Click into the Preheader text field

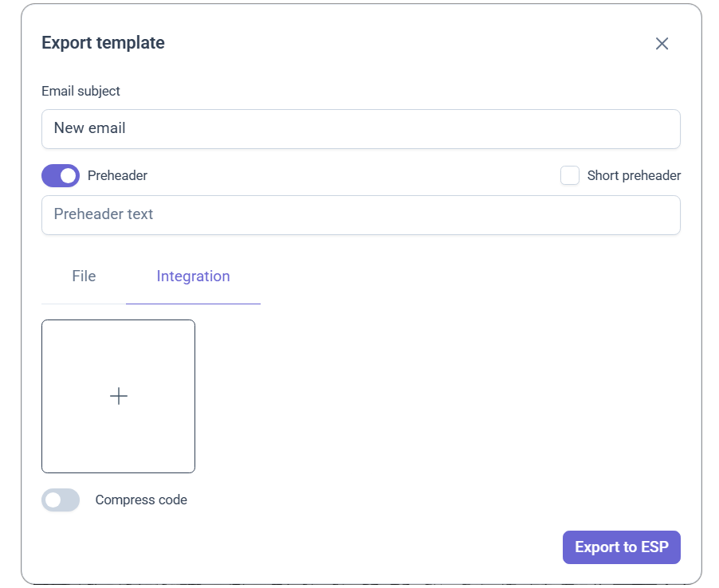click(x=361, y=215)
